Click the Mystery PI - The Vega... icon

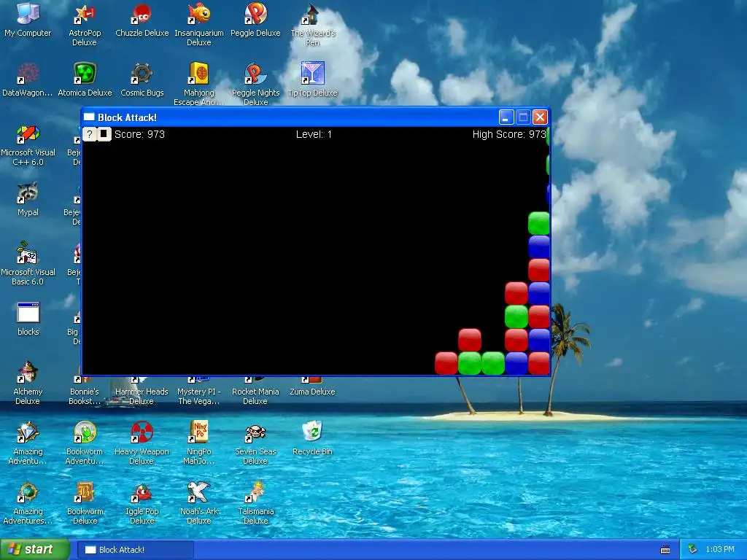(198, 391)
